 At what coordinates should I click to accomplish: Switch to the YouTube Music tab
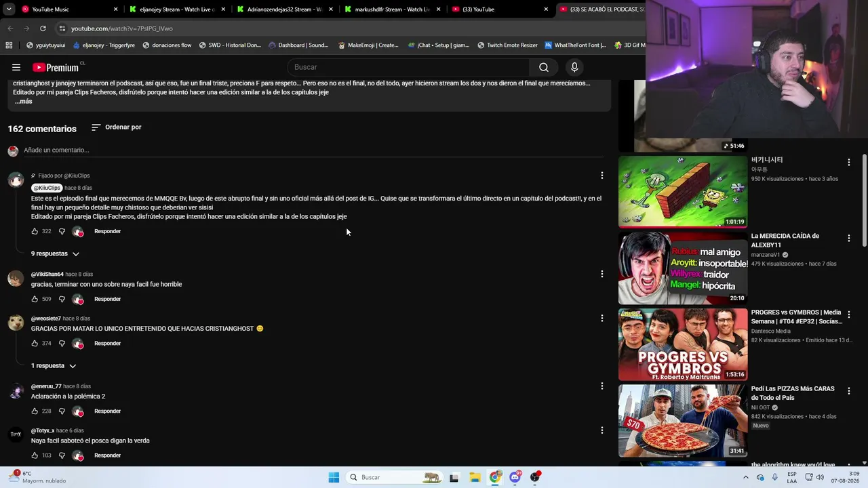[71, 9]
